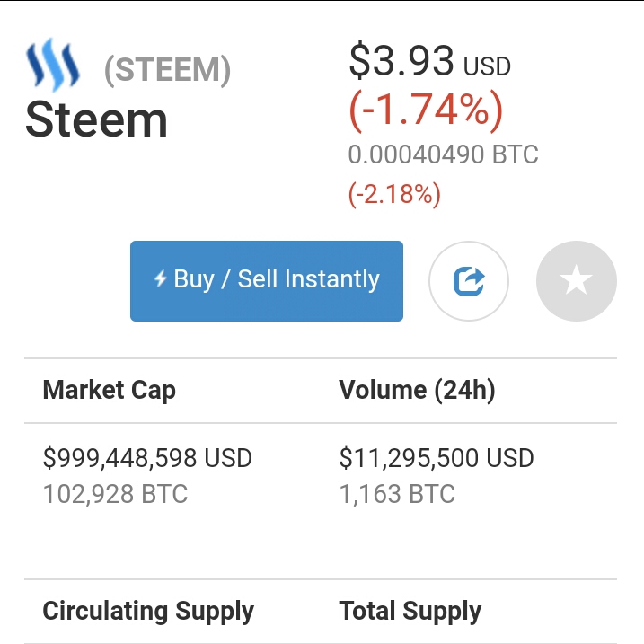Click the Total Supply header
This screenshot has height=644, width=644.
click(410, 612)
